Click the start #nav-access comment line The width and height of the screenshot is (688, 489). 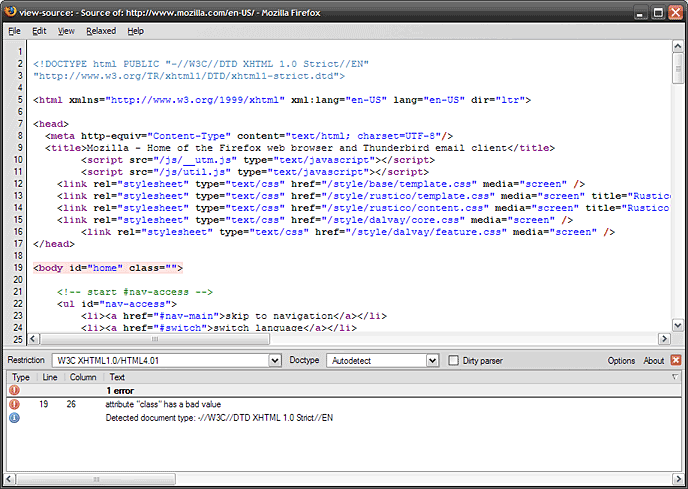pyautogui.click(x=135, y=292)
